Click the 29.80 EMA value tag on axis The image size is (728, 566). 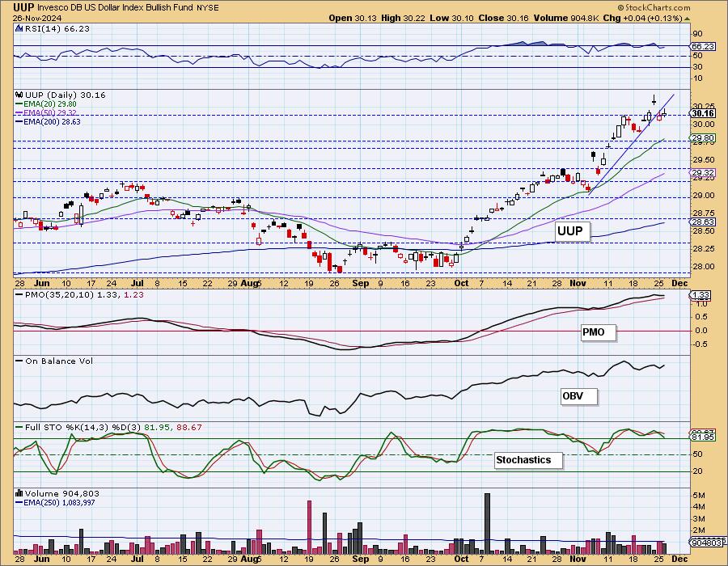pos(703,138)
